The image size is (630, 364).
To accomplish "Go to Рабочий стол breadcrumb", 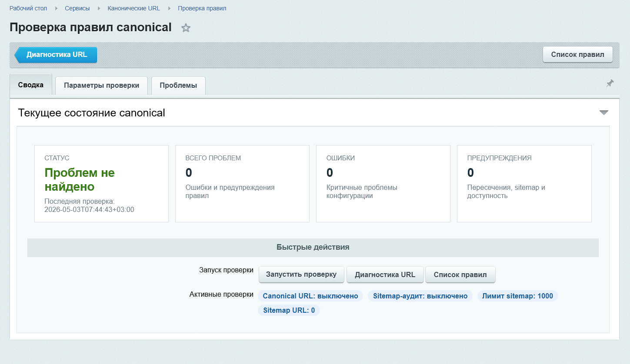I will point(28,8).
